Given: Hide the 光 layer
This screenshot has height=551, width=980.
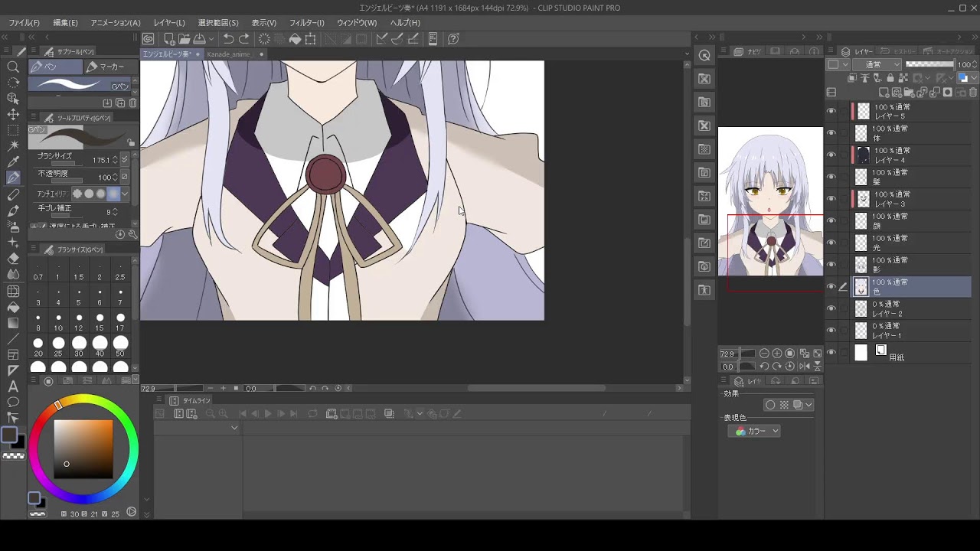Looking at the screenshot, I should click(x=831, y=243).
